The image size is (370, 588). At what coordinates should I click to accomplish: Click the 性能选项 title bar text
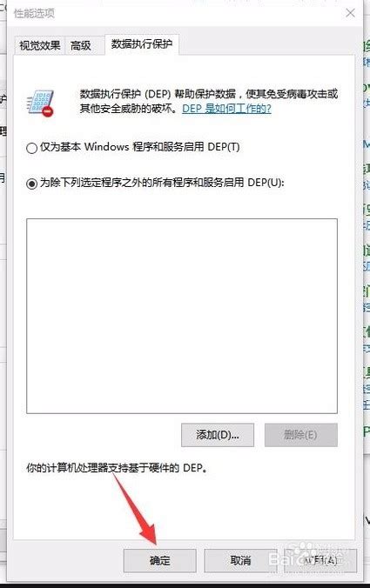[34, 14]
